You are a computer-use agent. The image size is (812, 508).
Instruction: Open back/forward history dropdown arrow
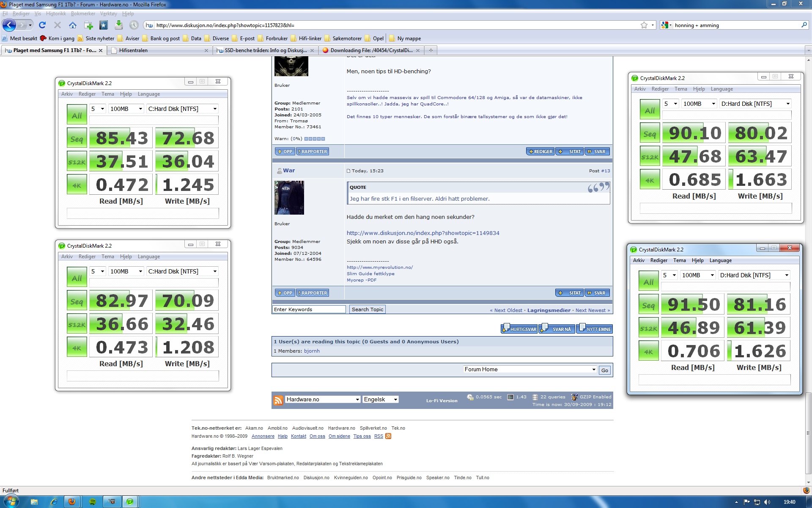coord(30,25)
